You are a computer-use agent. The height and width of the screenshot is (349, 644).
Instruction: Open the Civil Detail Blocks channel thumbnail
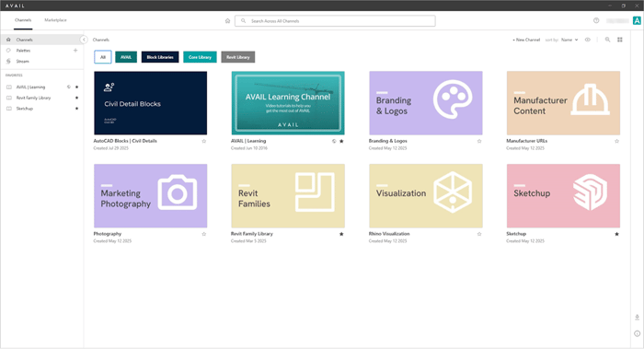pyautogui.click(x=150, y=103)
